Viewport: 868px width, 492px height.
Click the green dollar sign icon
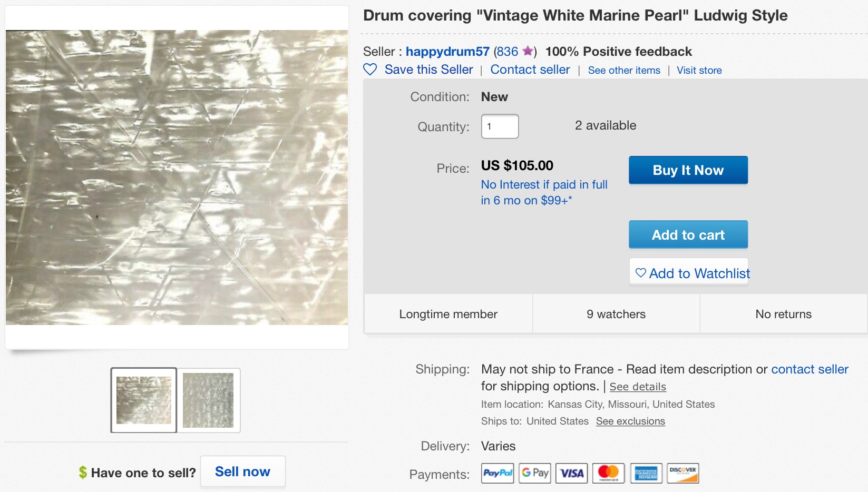pos(83,473)
